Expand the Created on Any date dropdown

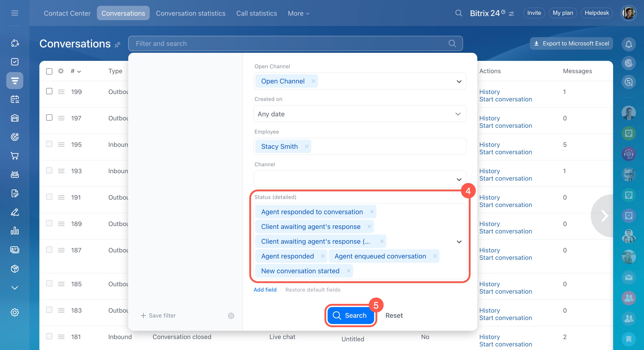(x=360, y=114)
